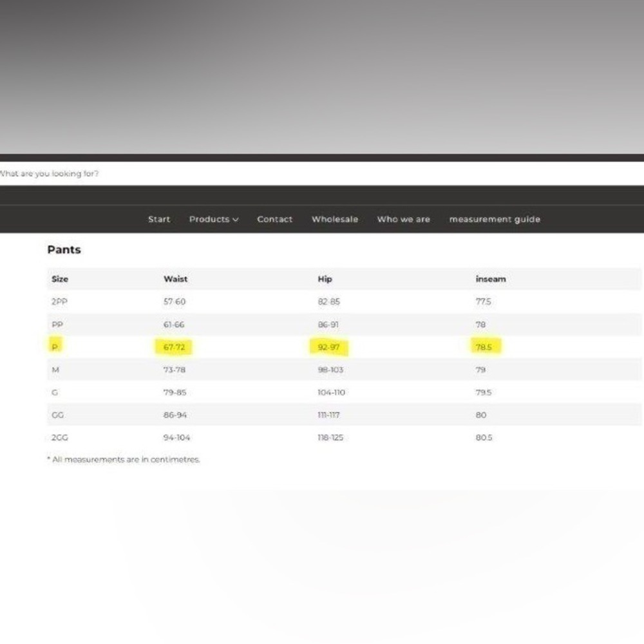
Task: Select the highlighted size P cell
Action: [55, 346]
